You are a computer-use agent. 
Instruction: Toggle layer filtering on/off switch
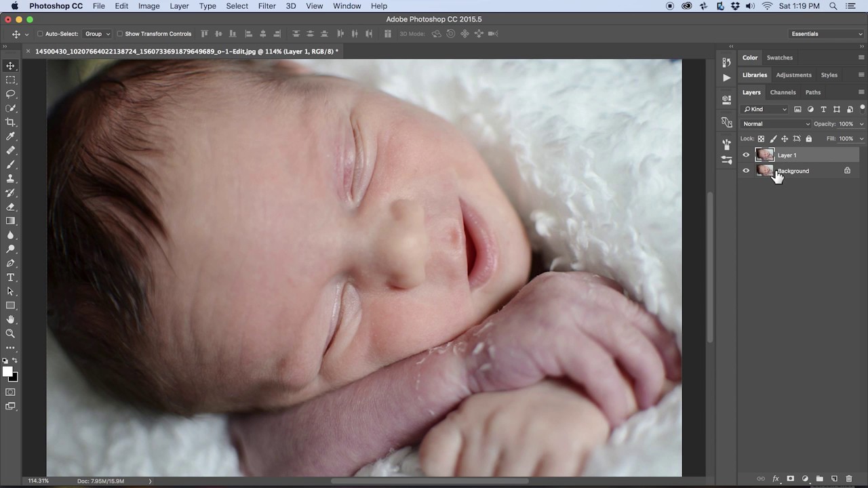(x=863, y=108)
